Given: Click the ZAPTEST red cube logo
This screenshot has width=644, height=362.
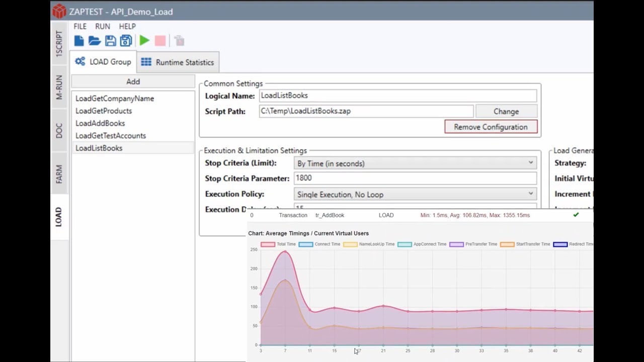Looking at the screenshot, I should 59,11.
